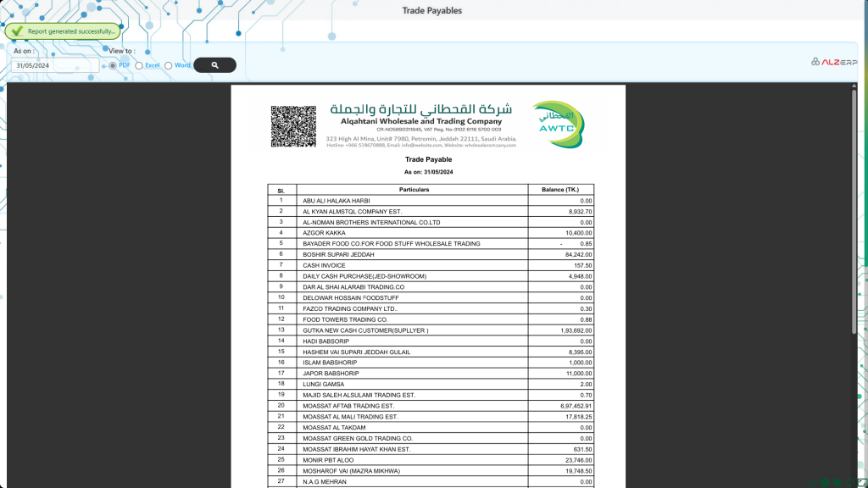868x488 pixels.
Task: Click row 'MOASSAT AFTAB TRADING EST.'
Action: point(431,406)
